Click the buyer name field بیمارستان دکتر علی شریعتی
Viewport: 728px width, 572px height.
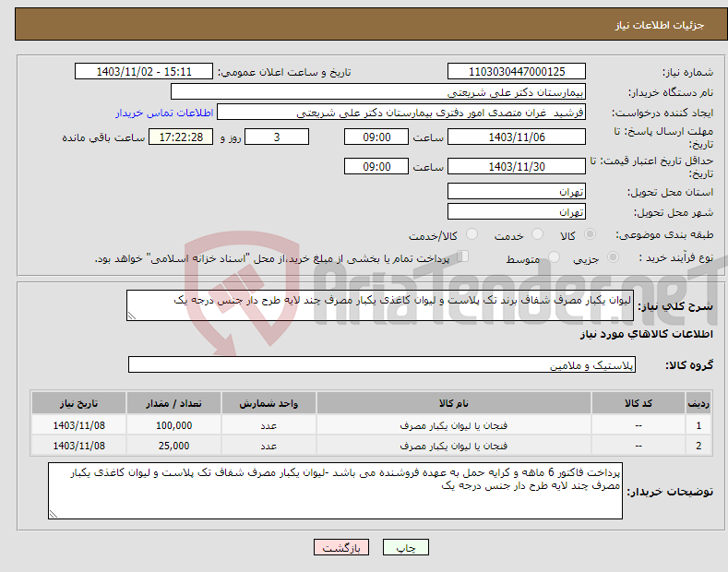[x=378, y=92]
